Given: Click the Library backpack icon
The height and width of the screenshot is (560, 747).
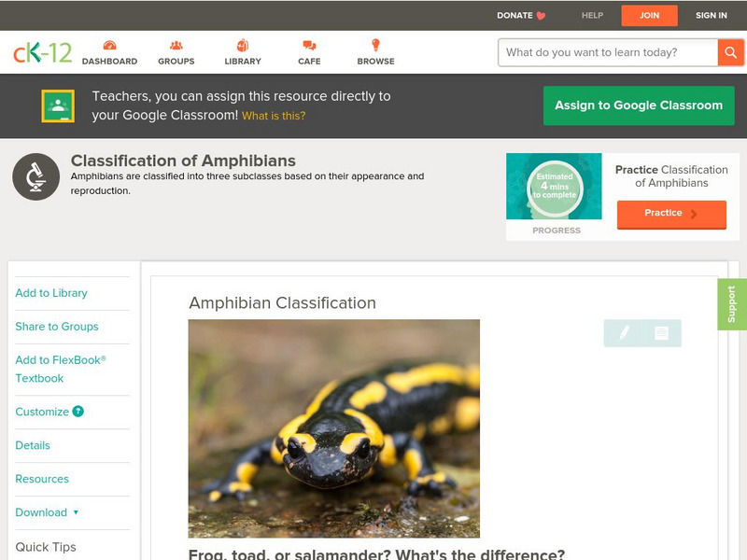Looking at the screenshot, I should coord(242,44).
